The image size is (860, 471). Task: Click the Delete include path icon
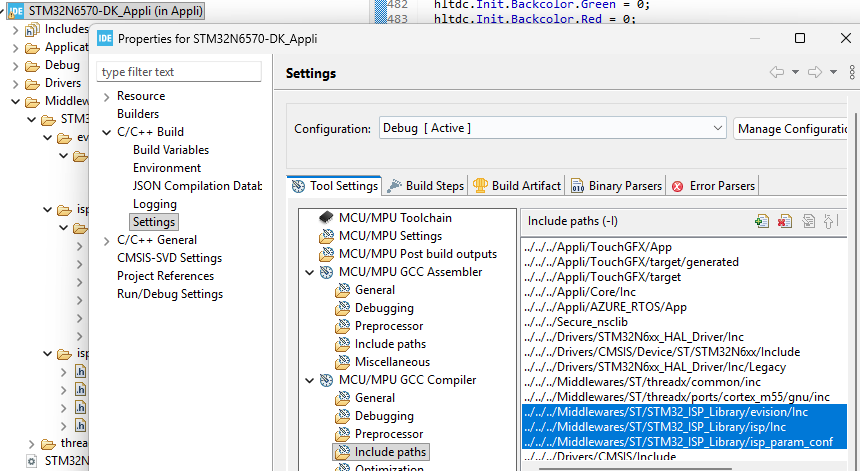[x=785, y=221]
